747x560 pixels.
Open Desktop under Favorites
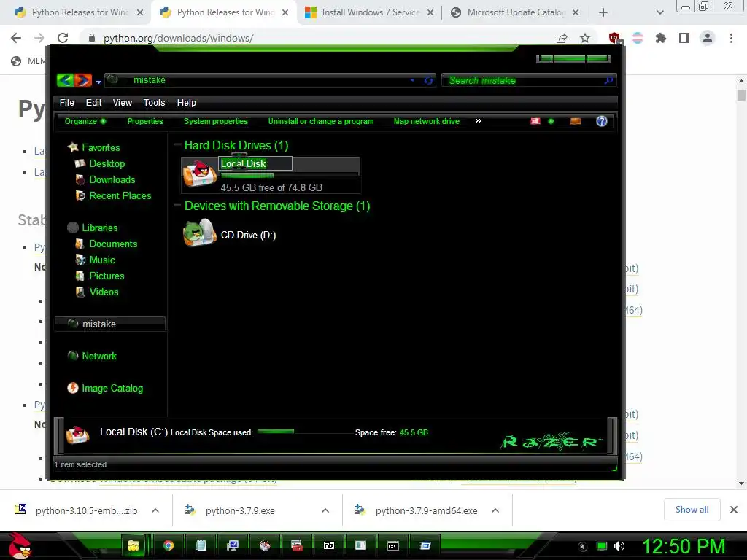point(107,163)
